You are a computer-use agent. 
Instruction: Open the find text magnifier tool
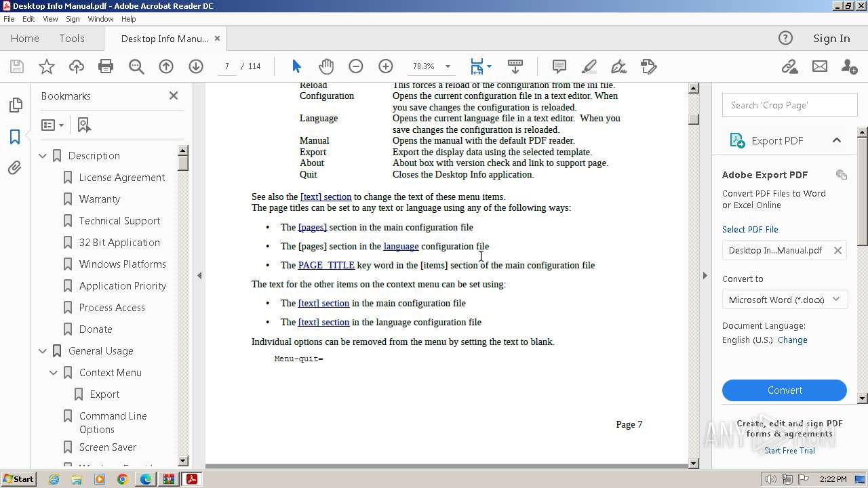click(x=136, y=66)
